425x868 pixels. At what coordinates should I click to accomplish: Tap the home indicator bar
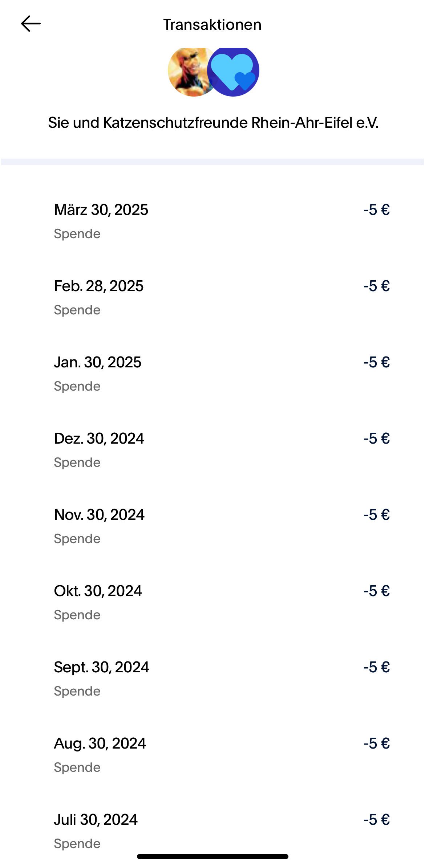point(212,857)
